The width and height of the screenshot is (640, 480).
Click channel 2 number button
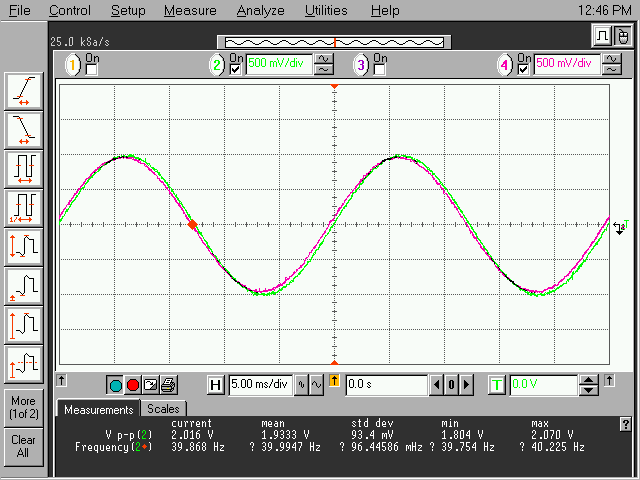[217, 65]
